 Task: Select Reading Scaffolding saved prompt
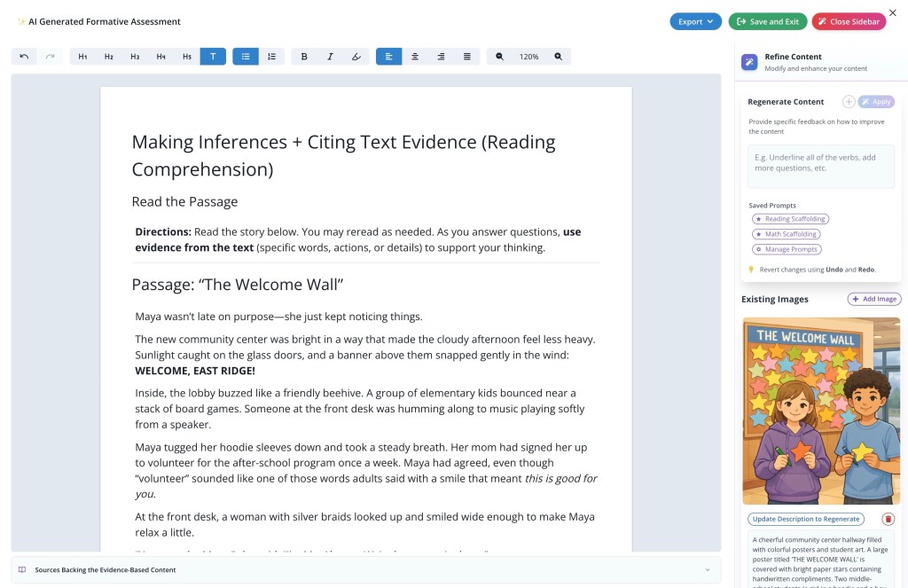click(790, 219)
